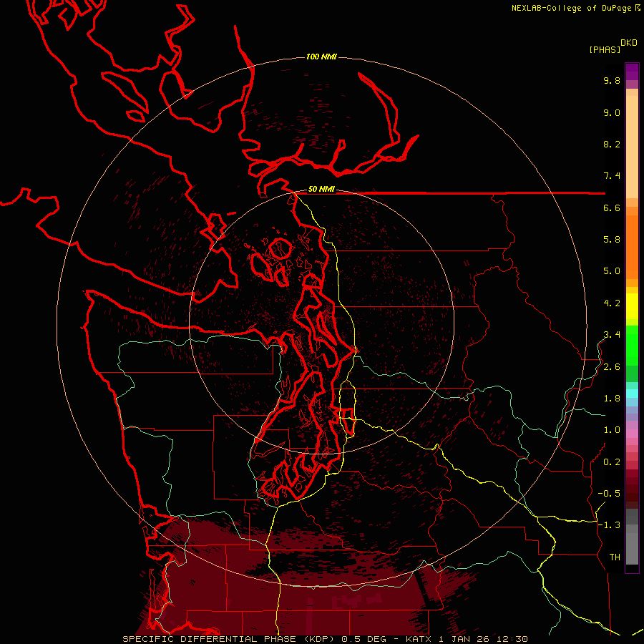Pick the yellow segment of the color bar
Screen dimensions: 644x644
pyautogui.click(x=632, y=306)
